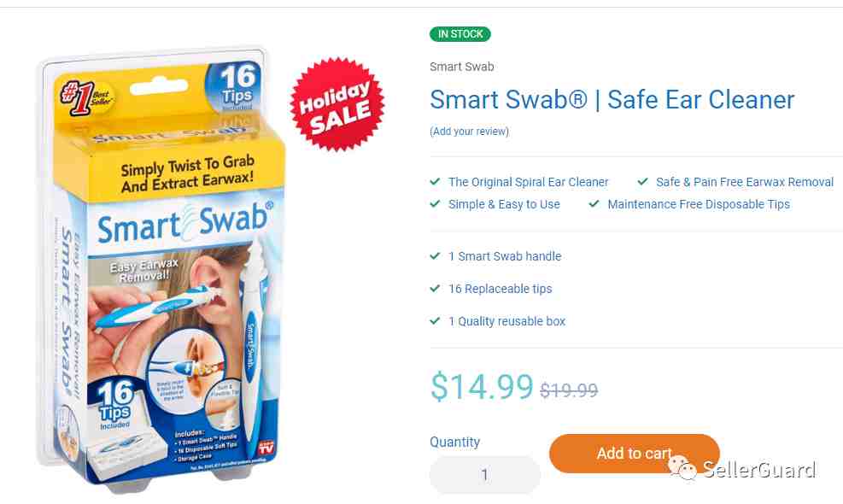The height and width of the screenshot is (504, 843).
Task: Click the 16 Tips circle on package
Action: (x=234, y=87)
